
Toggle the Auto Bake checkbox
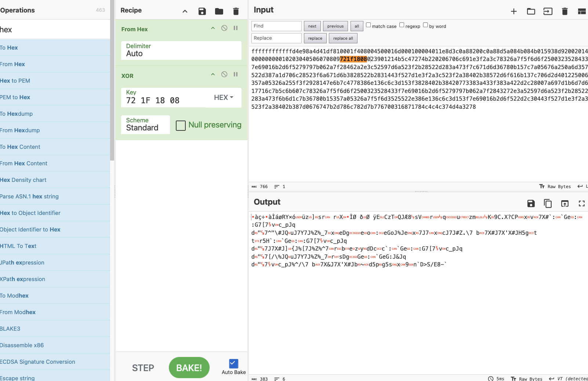tap(233, 364)
